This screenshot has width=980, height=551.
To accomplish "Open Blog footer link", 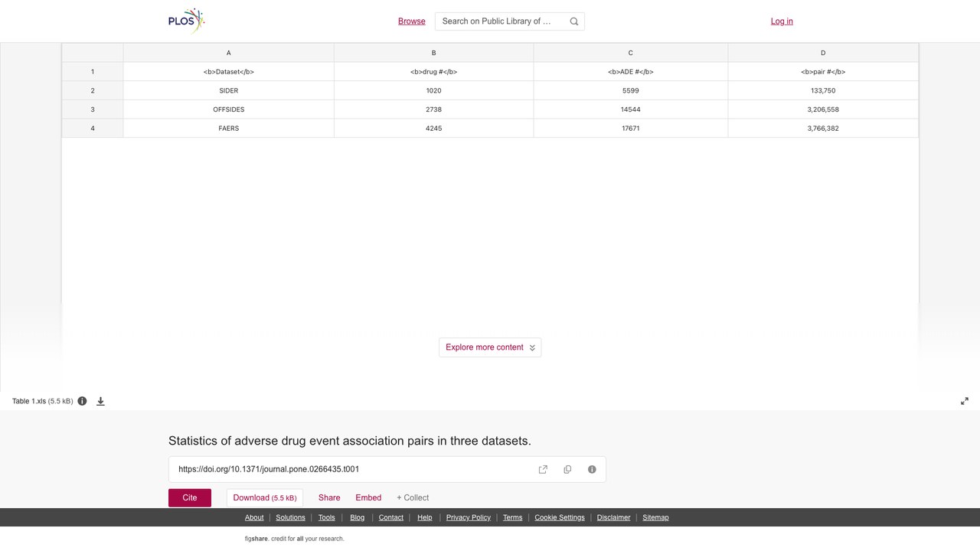I will coord(358,517).
